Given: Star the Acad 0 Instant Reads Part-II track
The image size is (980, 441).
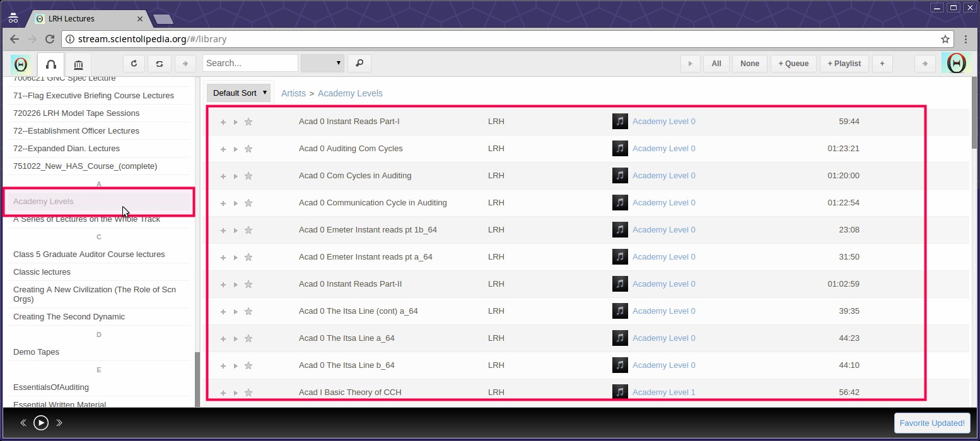Looking at the screenshot, I should click(248, 285).
